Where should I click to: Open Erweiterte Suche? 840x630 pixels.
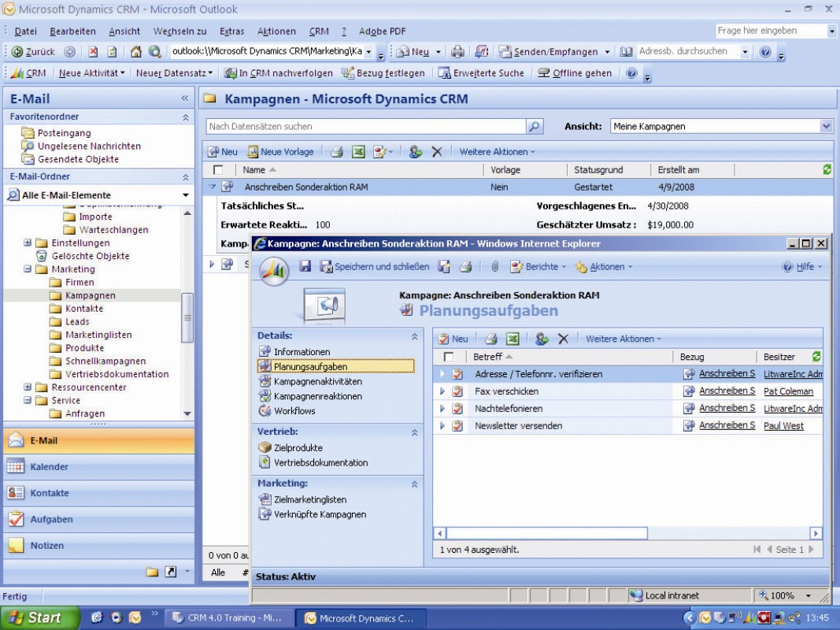(481, 73)
